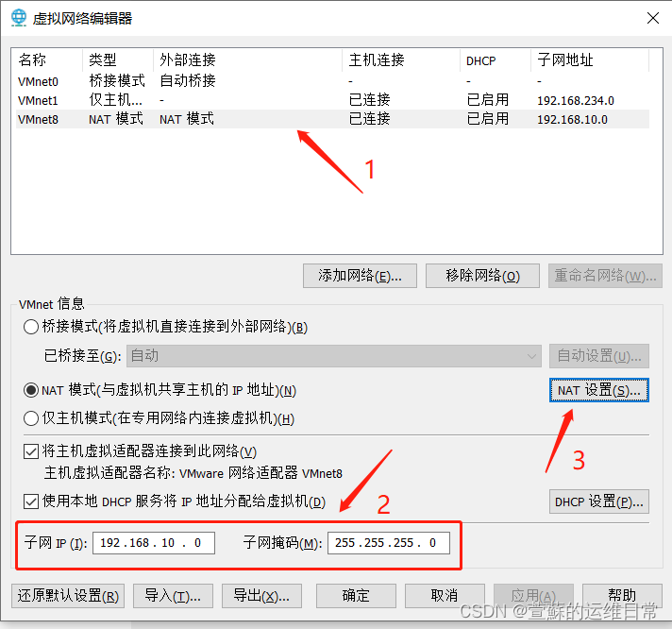This screenshot has width=672, height=629.
Task: Click the 名称 column header
Action: [47, 60]
